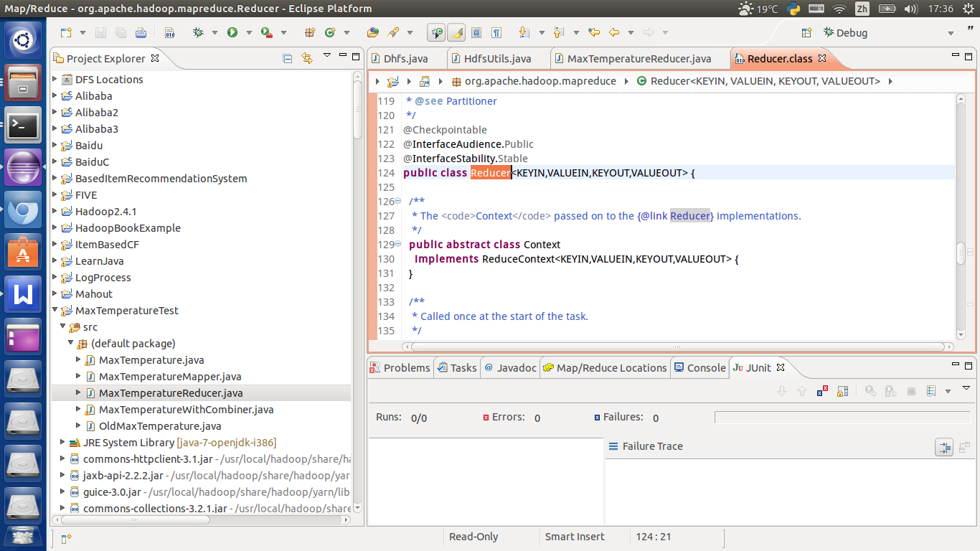
Task: Click the JUnit Compare Results icon
Action: (964, 447)
